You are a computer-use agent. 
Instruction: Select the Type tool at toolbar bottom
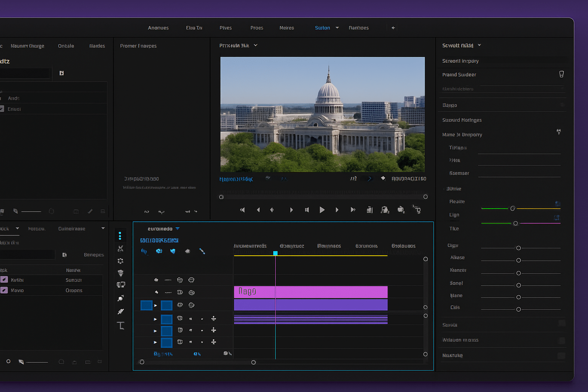coord(121,326)
